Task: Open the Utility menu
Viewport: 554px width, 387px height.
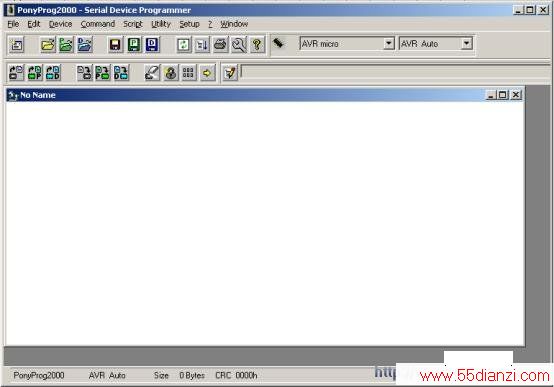Action: click(161, 24)
